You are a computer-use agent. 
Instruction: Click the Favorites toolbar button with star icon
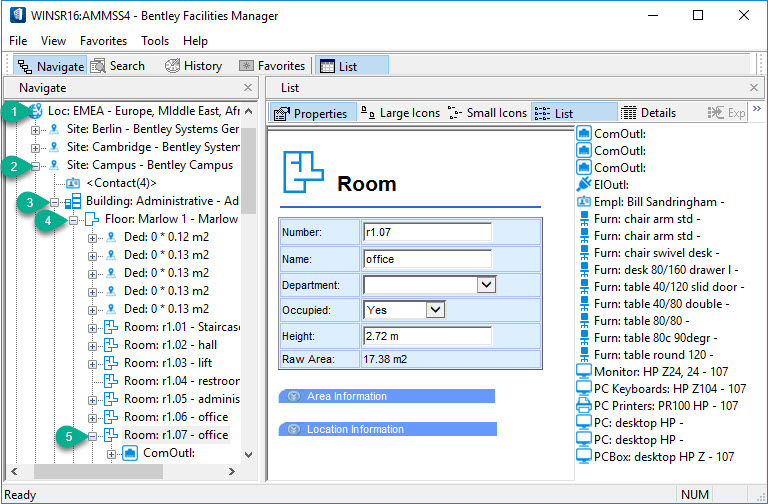click(272, 66)
